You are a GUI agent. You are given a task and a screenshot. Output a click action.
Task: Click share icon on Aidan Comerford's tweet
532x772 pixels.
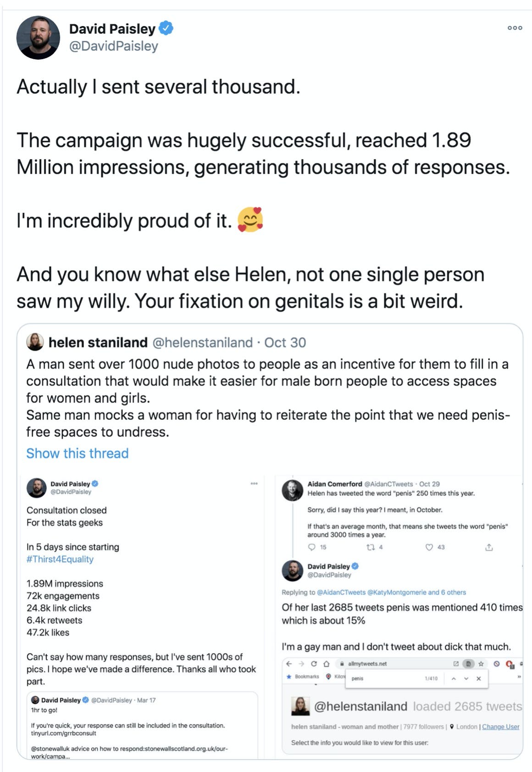(x=489, y=547)
